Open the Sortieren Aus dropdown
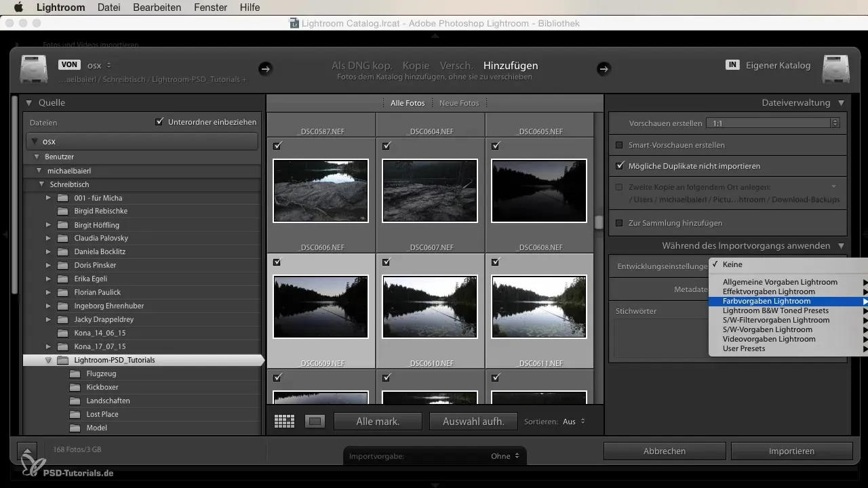Image resolution: width=868 pixels, height=488 pixels. (x=574, y=422)
